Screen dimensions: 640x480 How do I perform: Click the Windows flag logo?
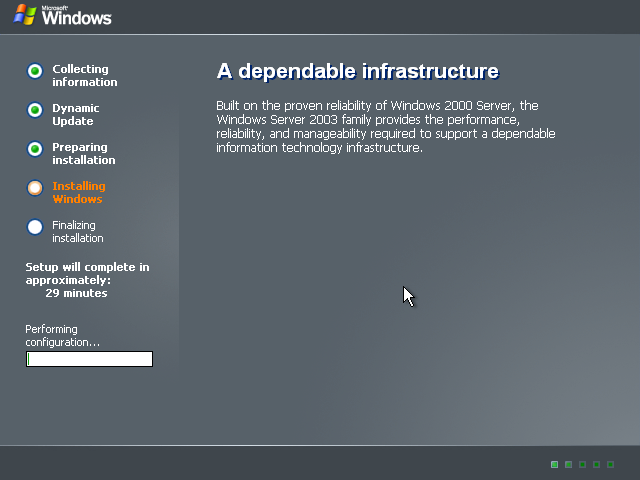pyautogui.click(x=25, y=15)
